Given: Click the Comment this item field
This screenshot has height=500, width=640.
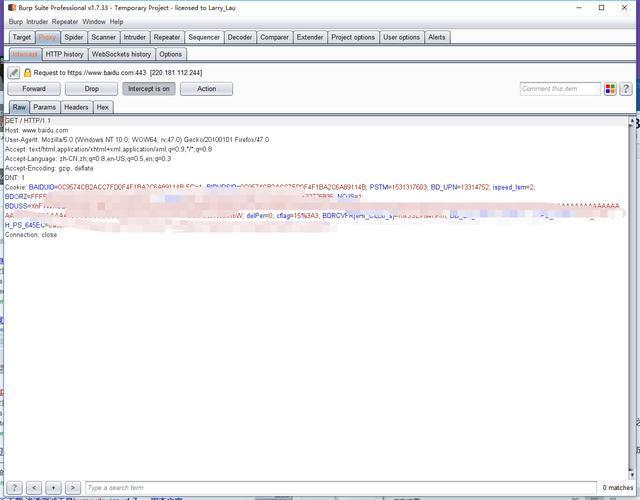Looking at the screenshot, I should click(x=560, y=89).
